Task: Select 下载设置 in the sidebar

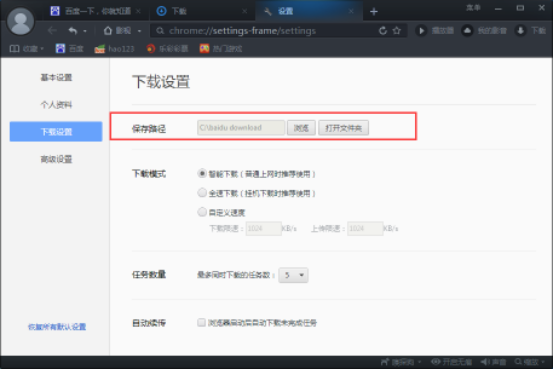Action: click(56, 132)
